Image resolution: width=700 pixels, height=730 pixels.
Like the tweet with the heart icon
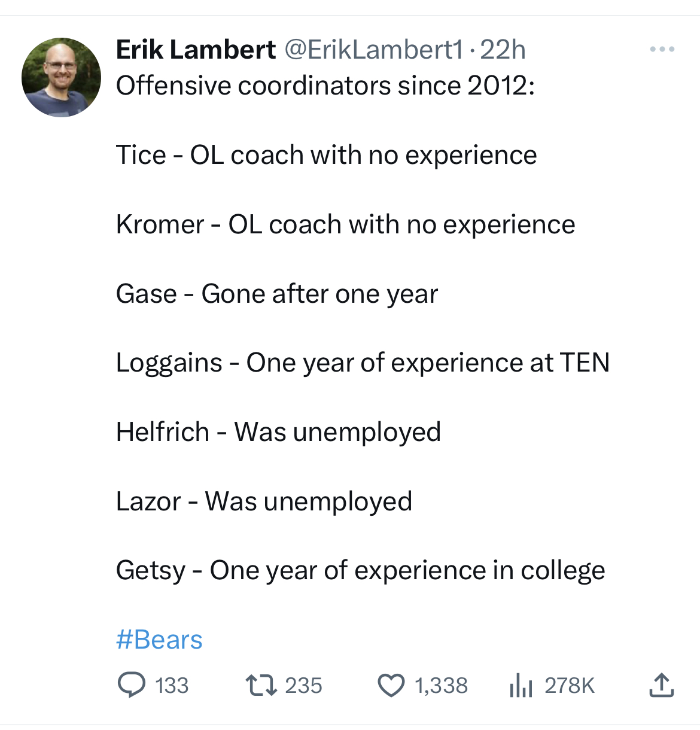click(391, 686)
